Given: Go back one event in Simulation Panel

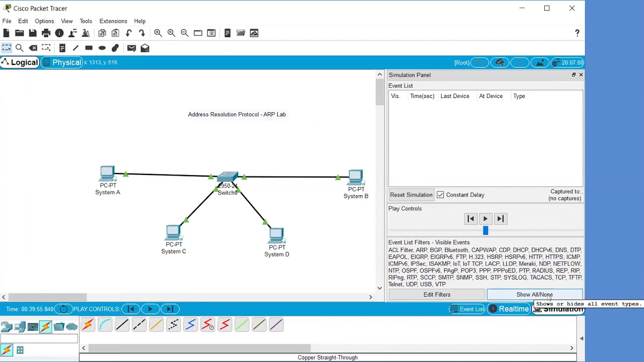Looking at the screenshot, I should coord(471,219).
